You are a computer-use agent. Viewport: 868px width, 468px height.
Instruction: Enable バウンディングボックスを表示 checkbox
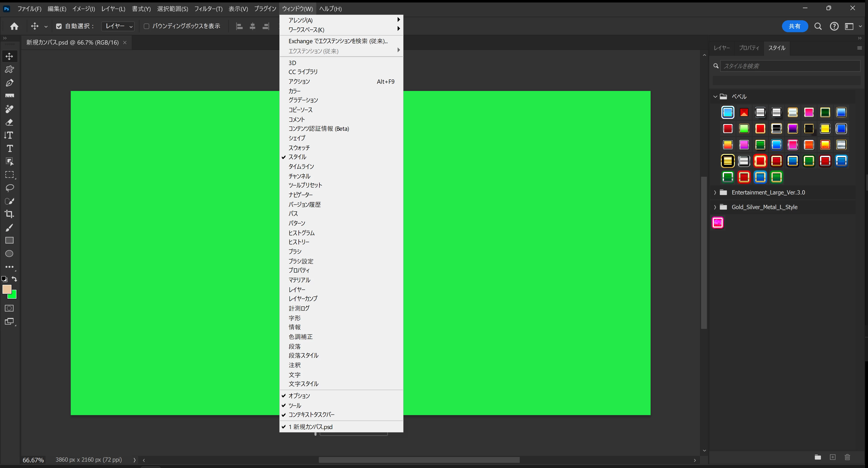tap(147, 26)
